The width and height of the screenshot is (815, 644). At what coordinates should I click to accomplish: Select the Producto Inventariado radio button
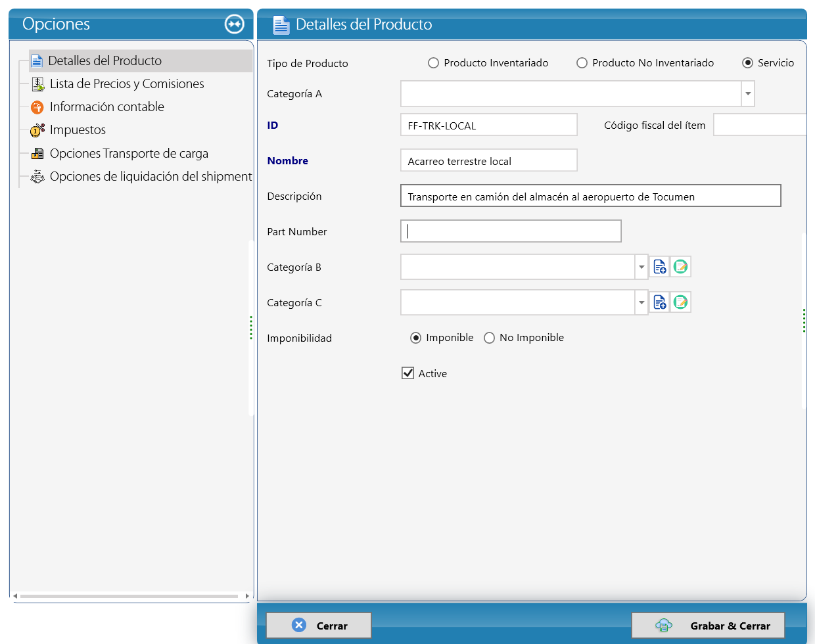point(433,63)
